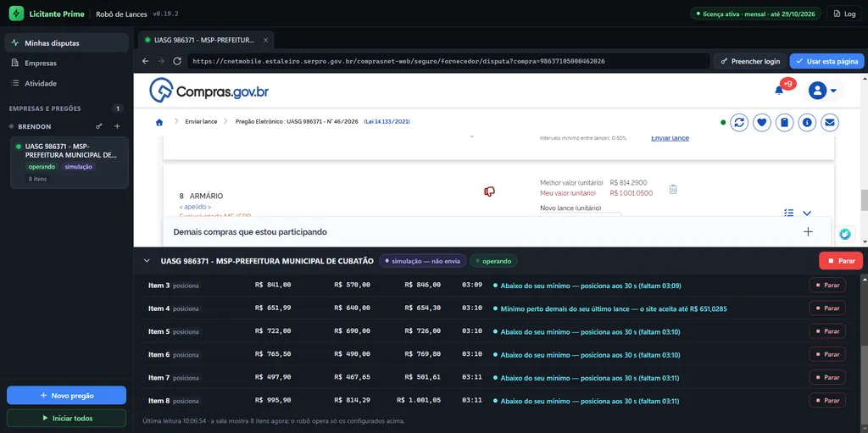Add pregão with plus beside BRENDON
Viewport: 868px width, 433px height.
tap(117, 126)
